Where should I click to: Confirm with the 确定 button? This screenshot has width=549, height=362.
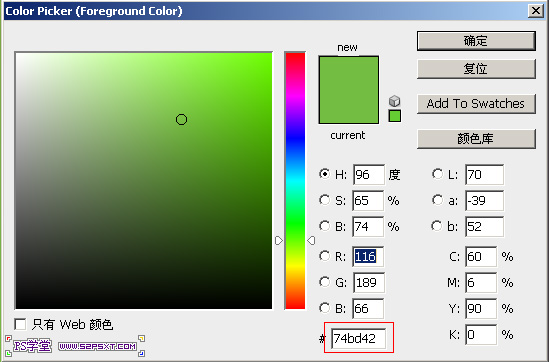tap(476, 41)
